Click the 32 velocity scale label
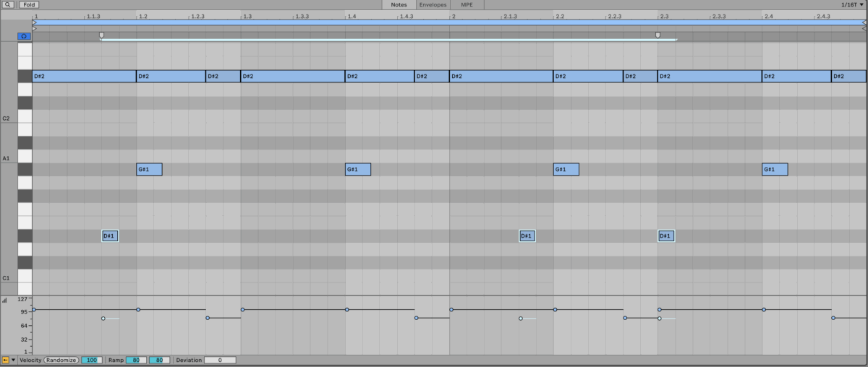The width and height of the screenshot is (868, 367). pyautogui.click(x=24, y=339)
